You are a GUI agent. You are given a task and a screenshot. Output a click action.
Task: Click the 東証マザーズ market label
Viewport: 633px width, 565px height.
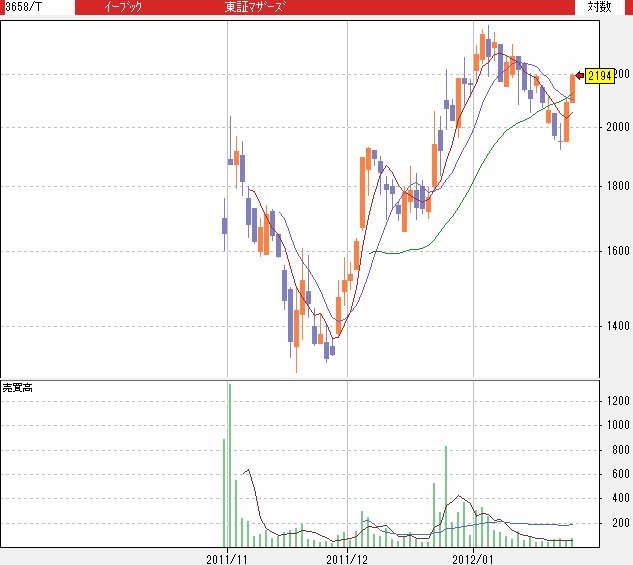pyautogui.click(x=255, y=7)
